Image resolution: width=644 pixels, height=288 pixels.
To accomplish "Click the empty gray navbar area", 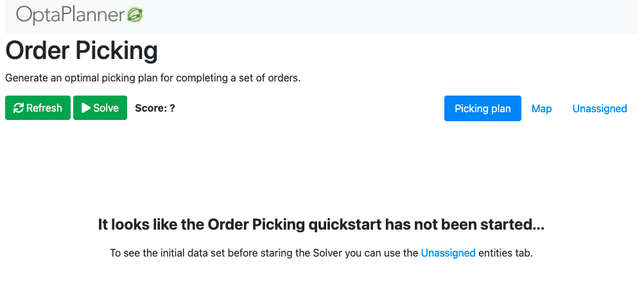I will [390, 17].
